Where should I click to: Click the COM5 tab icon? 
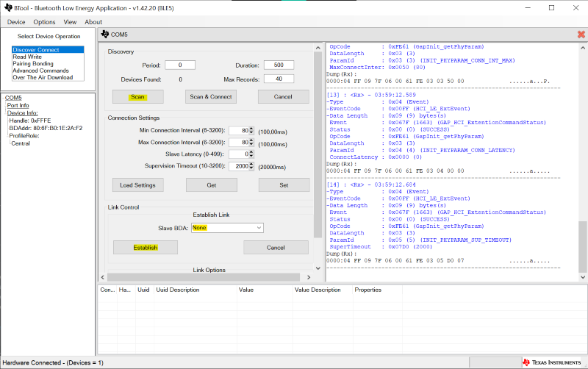tap(105, 34)
